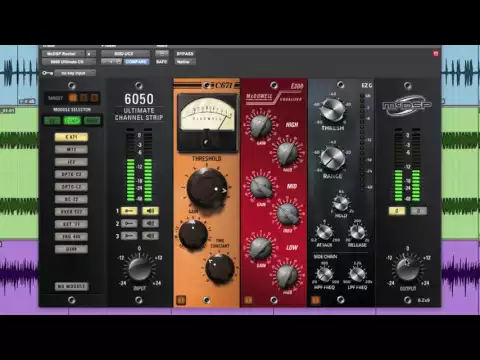This screenshot has height=360, width=480.
Task: Toggle the orange bypass button on EZ G gate
Action: pos(315,300)
